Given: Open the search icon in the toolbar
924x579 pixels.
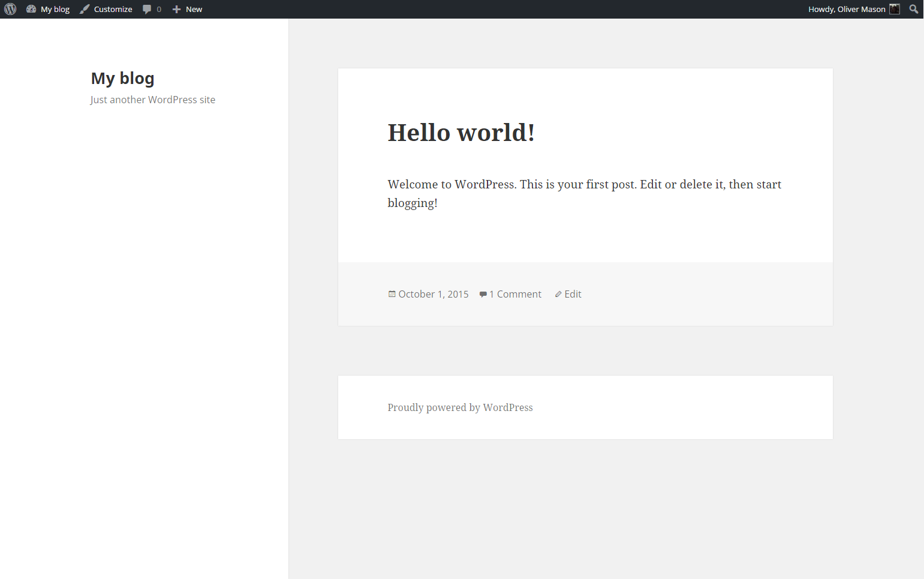Looking at the screenshot, I should 913,9.
